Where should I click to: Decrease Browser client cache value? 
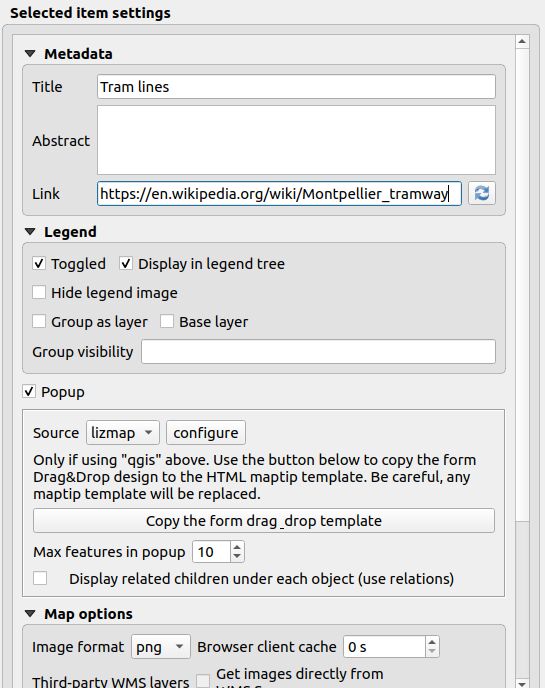(x=432, y=651)
